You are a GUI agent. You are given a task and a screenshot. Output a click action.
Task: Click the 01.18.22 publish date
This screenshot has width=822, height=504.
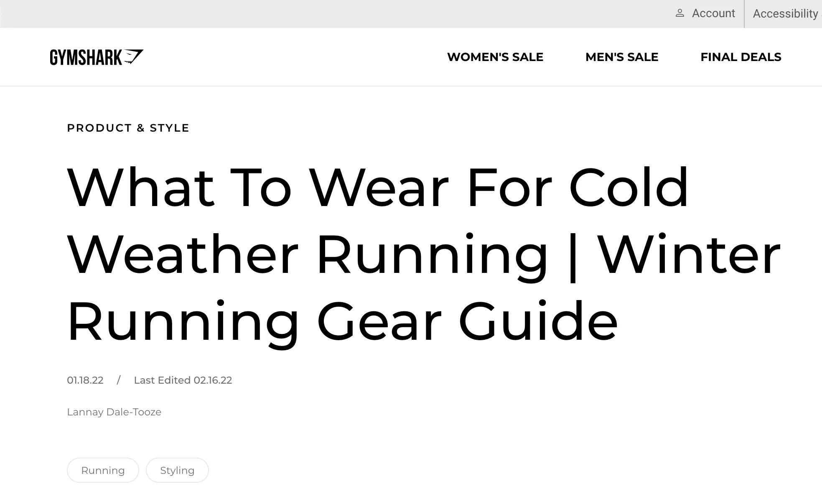point(85,380)
